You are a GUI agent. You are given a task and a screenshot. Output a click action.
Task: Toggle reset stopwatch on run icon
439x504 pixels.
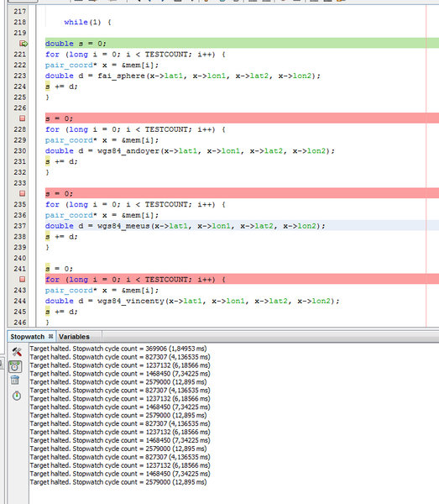coord(15,366)
